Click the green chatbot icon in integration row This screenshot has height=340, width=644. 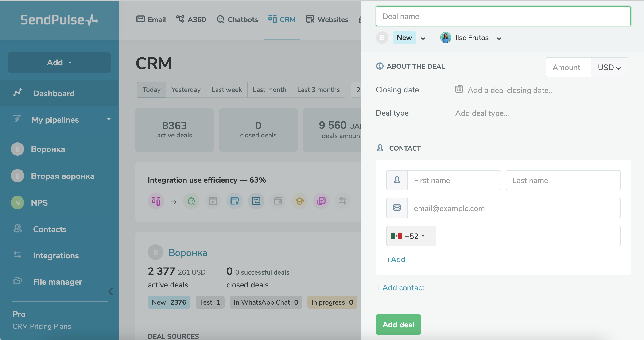pyautogui.click(x=191, y=201)
